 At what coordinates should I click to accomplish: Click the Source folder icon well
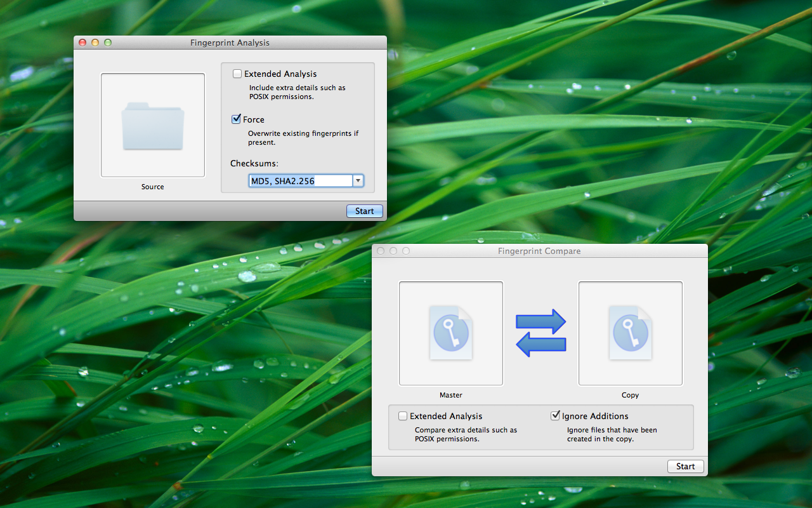[x=153, y=125]
